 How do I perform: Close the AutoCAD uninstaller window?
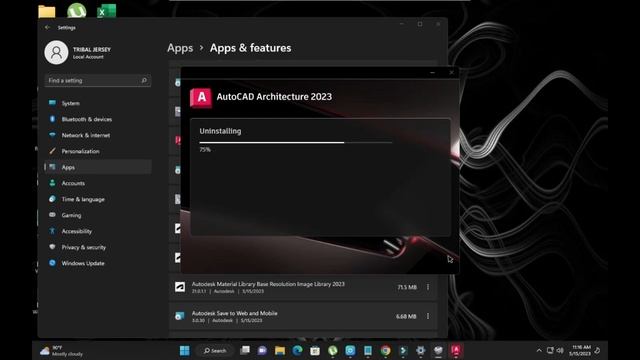click(451, 73)
